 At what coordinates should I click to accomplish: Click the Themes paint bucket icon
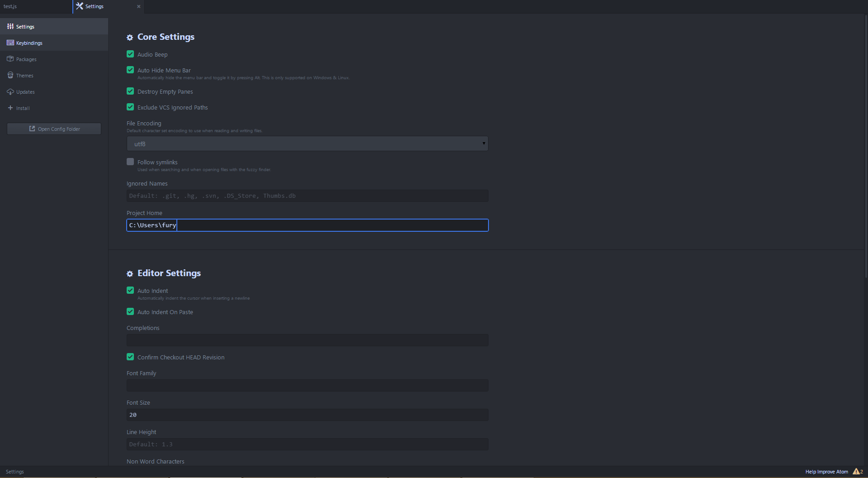pyautogui.click(x=10, y=76)
